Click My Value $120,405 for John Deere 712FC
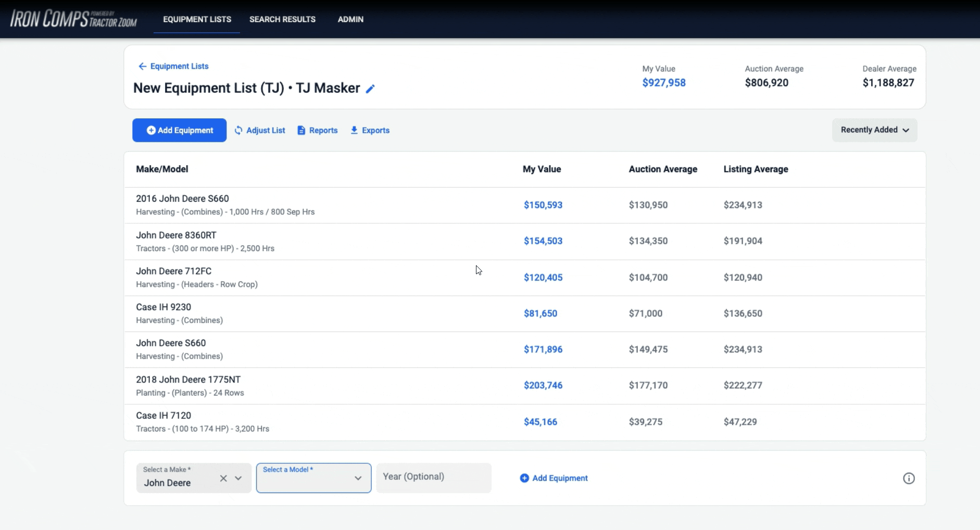980x530 pixels. [x=543, y=277]
